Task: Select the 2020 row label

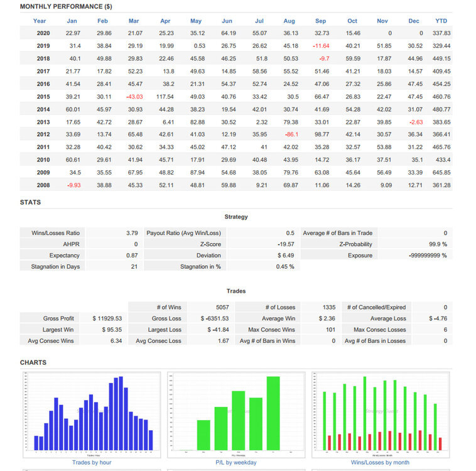Action: click(43, 33)
